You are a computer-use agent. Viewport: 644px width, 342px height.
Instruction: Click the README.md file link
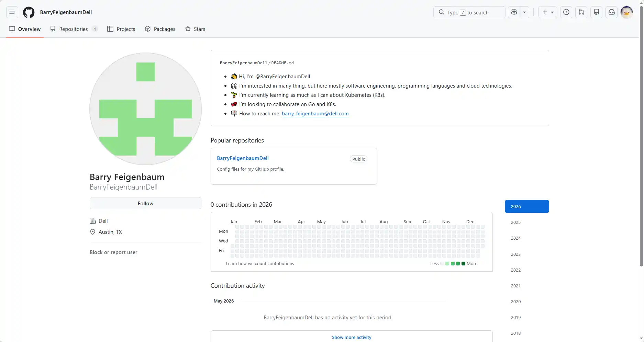[282, 63]
